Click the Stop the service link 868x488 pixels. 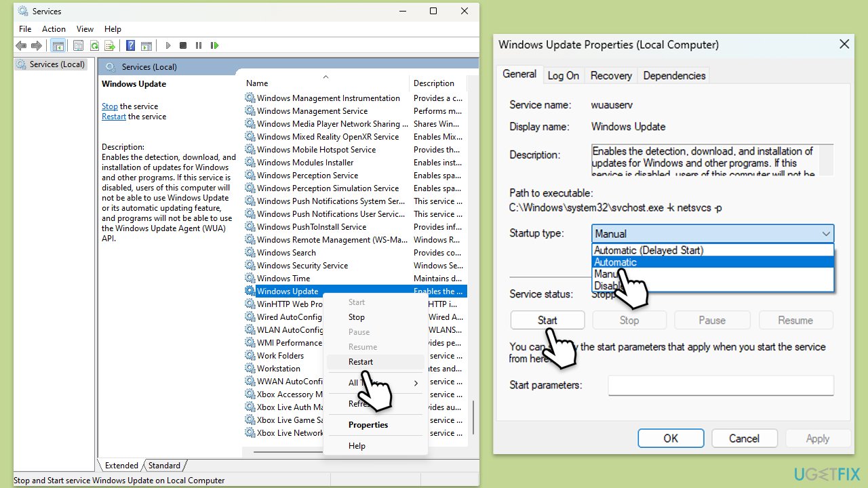tap(110, 106)
